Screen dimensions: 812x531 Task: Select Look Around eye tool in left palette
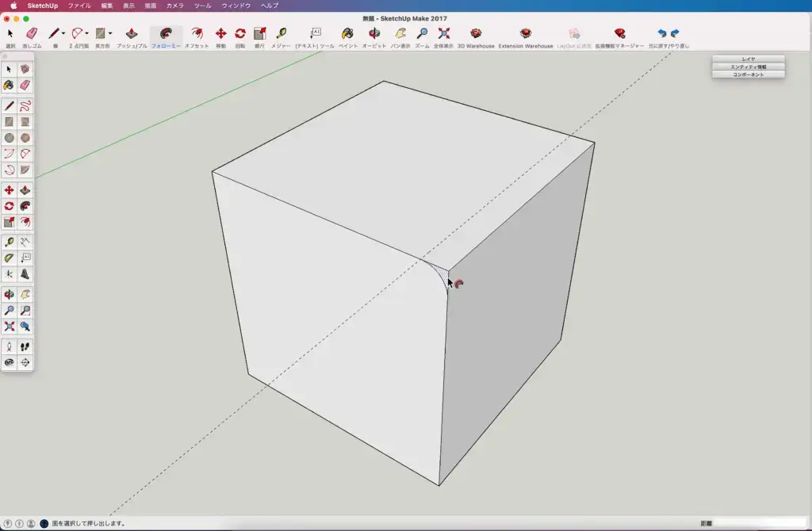(x=9, y=363)
